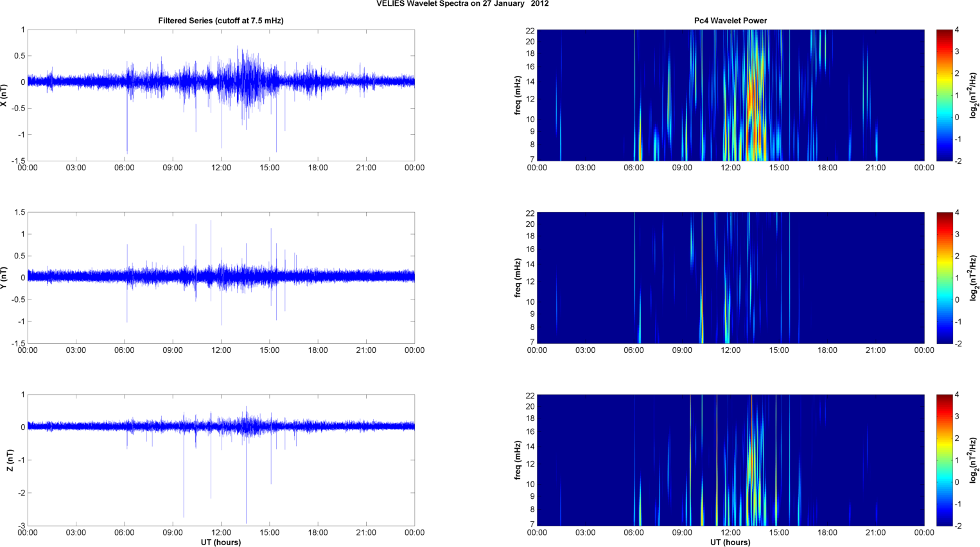The width and height of the screenshot is (980, 547).
Task: Click the middle wavelet power spectrogram
Action: [x=730, y=278]
